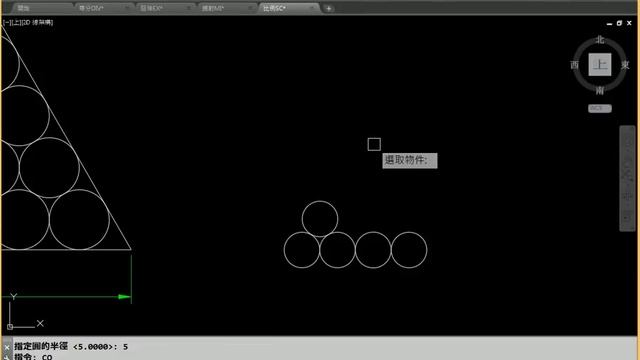Screen dimensions: 640x360
Task: Click 南 (south) on the ViewCube
Action: (600, 91)
